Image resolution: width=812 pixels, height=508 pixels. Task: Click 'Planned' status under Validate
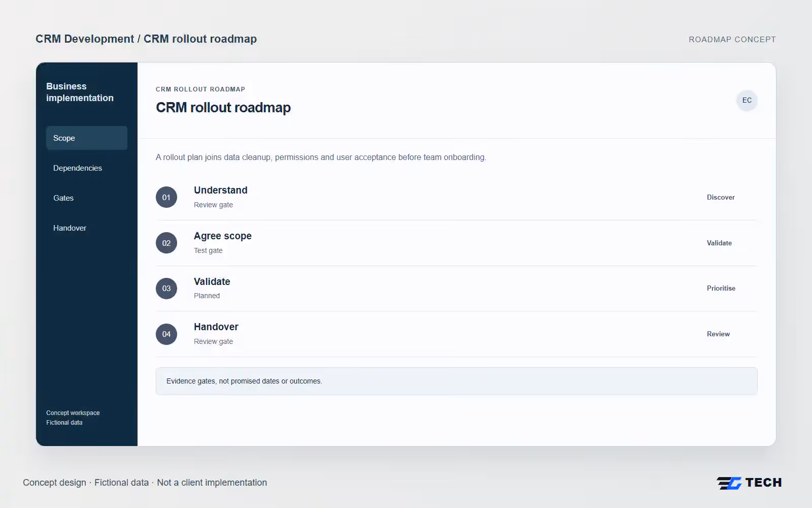click(207, 296)
